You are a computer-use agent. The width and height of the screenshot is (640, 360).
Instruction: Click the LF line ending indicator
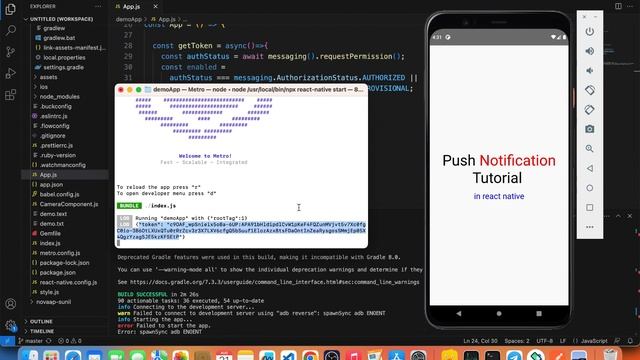coord(562,341)
